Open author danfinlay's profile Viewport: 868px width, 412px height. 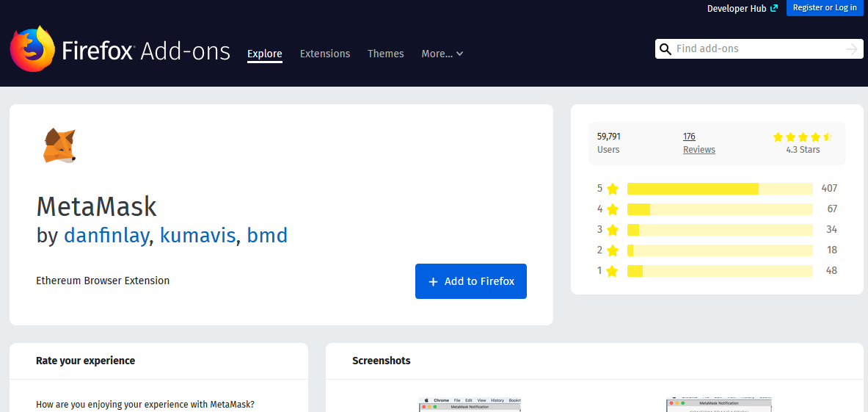click(107, 235)
